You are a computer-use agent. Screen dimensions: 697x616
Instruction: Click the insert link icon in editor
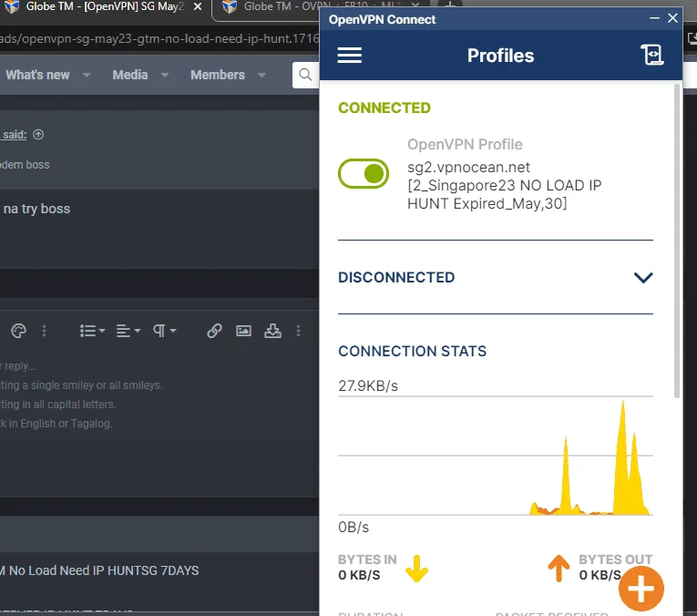tap(214, 331)
